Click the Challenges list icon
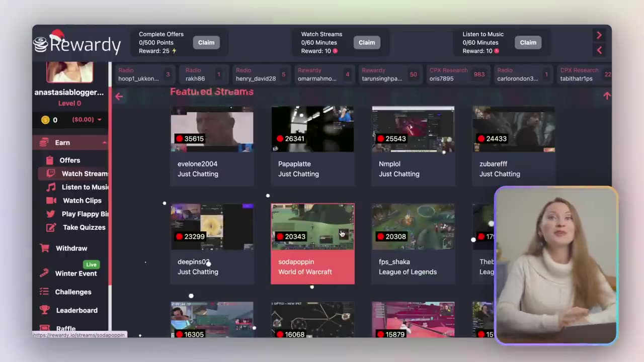Image resolution: width=644 pixels, height=362 pixels. coord(45,292)
